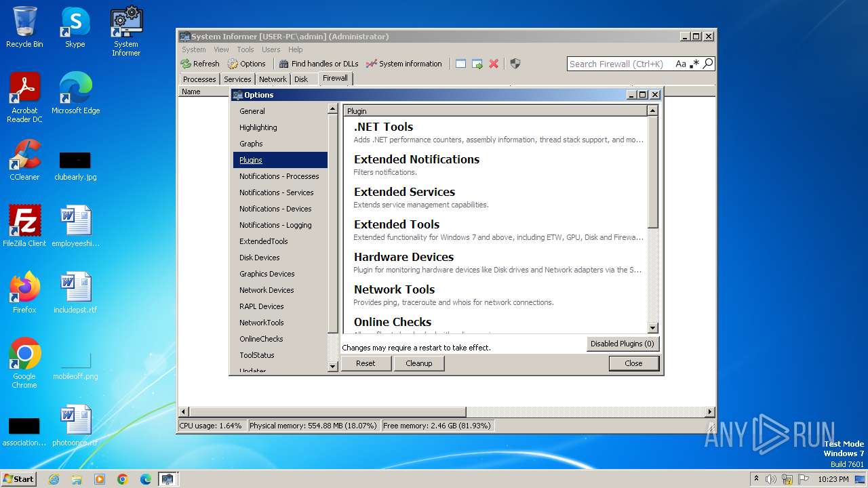Switch to the Services tab
Image resolution: width=868 pixels, height=488 pixels.
point(237,79)
